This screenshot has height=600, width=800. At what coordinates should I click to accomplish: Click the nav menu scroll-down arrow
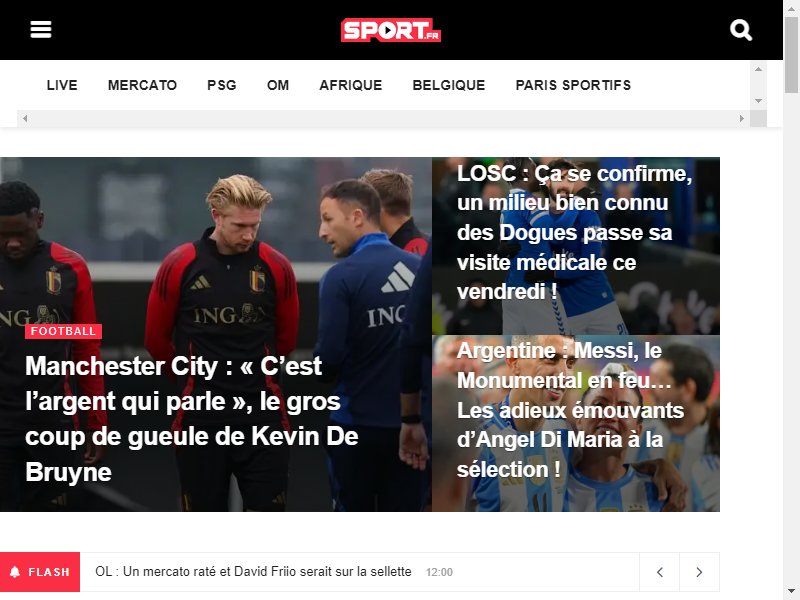pyautogui.click(x=759, y=101)
